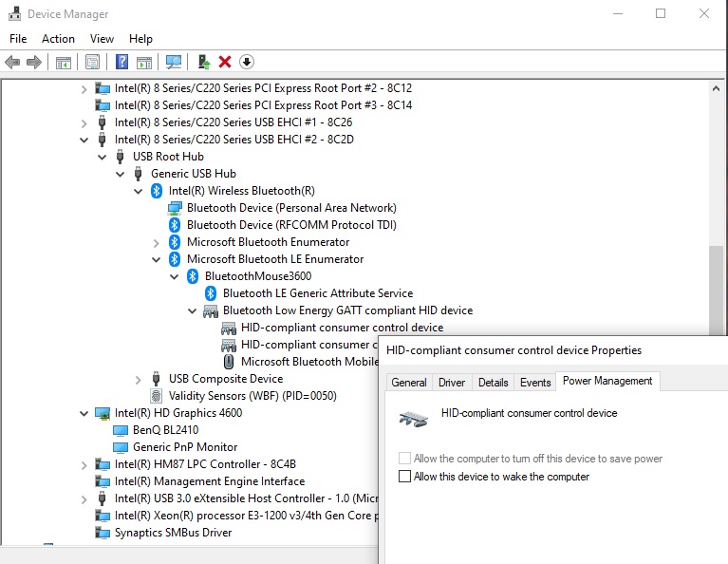Image resolution: width=728 pixels, height=564 pixels.
Task: Toggle the action pane toolbar icon
Action: pyautogui.click(x=144, y=63)
